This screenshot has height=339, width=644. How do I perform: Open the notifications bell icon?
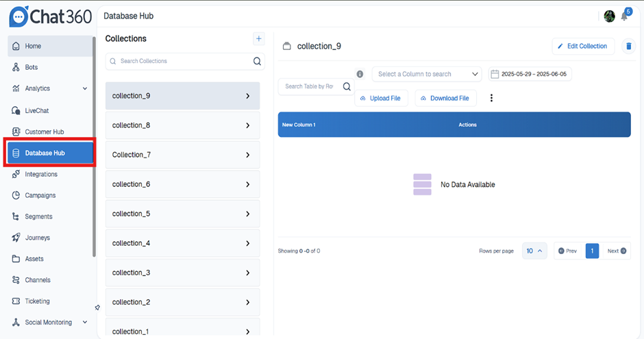(625, 16)
